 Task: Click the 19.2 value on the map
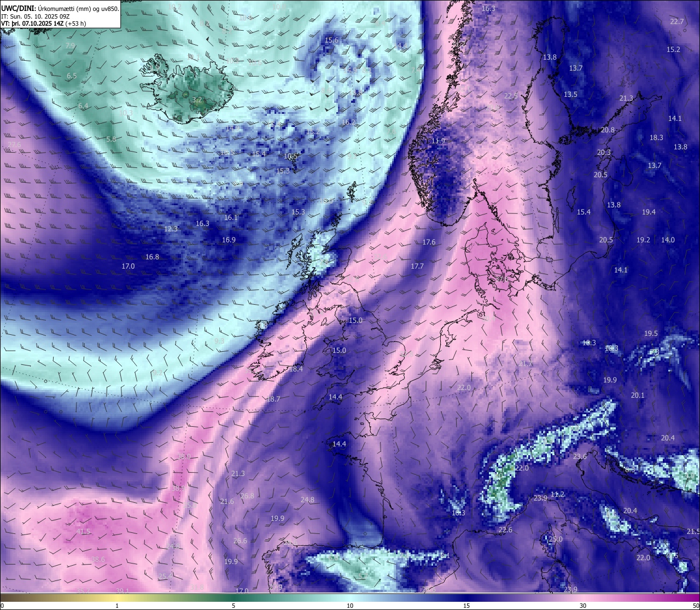[x=643, y=240]
